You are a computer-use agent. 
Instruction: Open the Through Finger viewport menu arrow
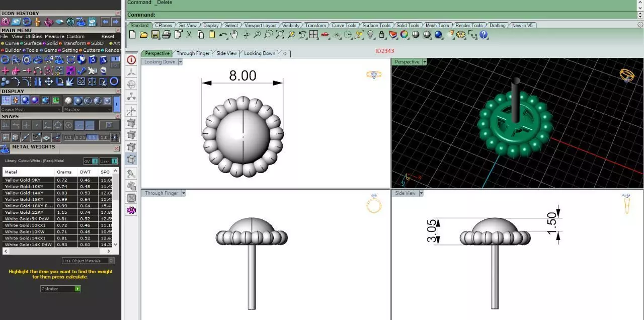[x=184, y=193]
